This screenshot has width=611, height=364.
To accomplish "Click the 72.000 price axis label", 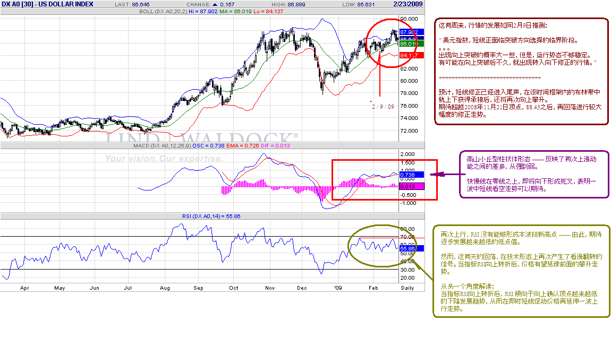I will (409, 131).
